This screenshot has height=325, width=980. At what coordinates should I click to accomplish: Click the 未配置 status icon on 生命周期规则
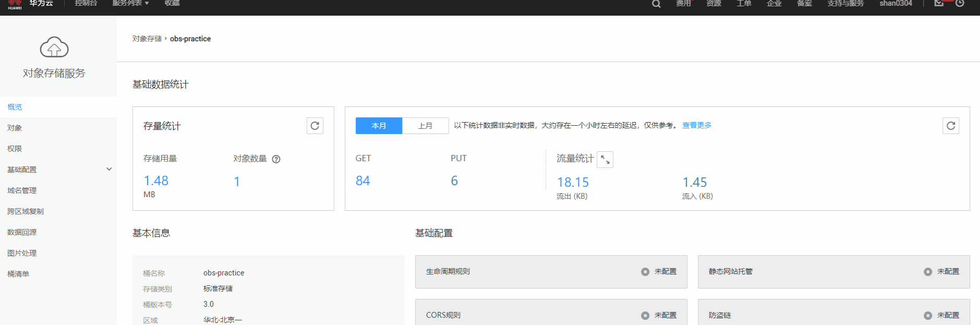(x=645, y=272)
